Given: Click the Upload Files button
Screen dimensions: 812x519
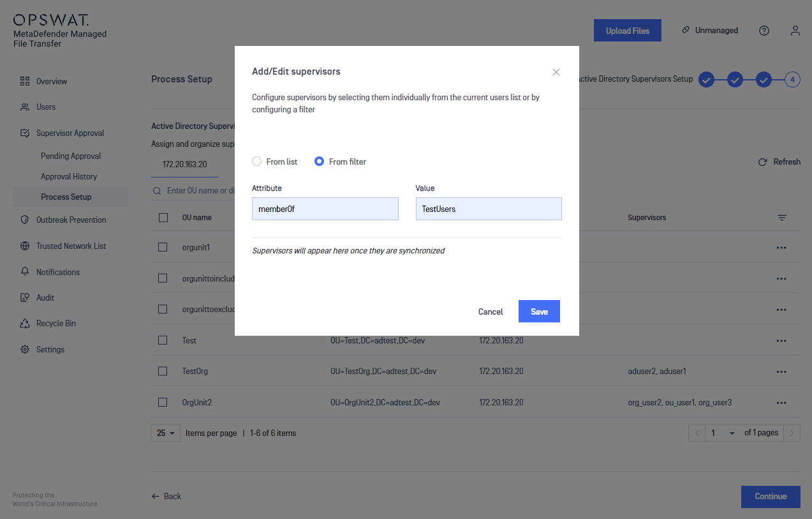Looking at the screenshot, I should [628, 31].
